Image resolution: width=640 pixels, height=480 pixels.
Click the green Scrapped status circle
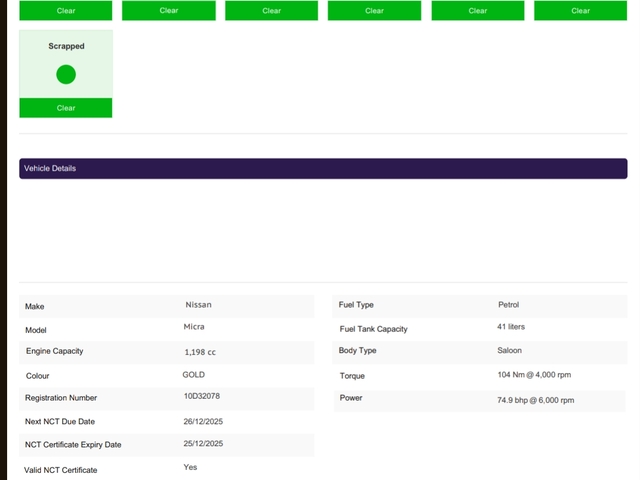[x=66, y=74]
